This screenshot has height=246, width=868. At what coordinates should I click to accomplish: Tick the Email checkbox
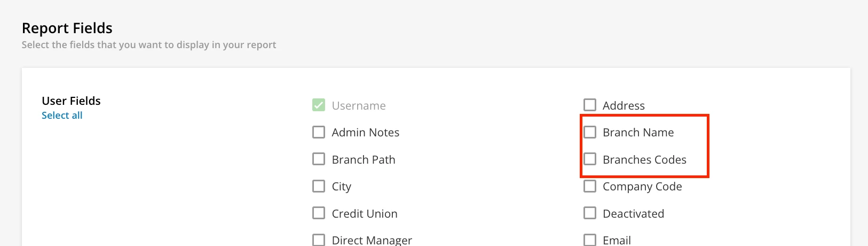[x=590, y=240]
